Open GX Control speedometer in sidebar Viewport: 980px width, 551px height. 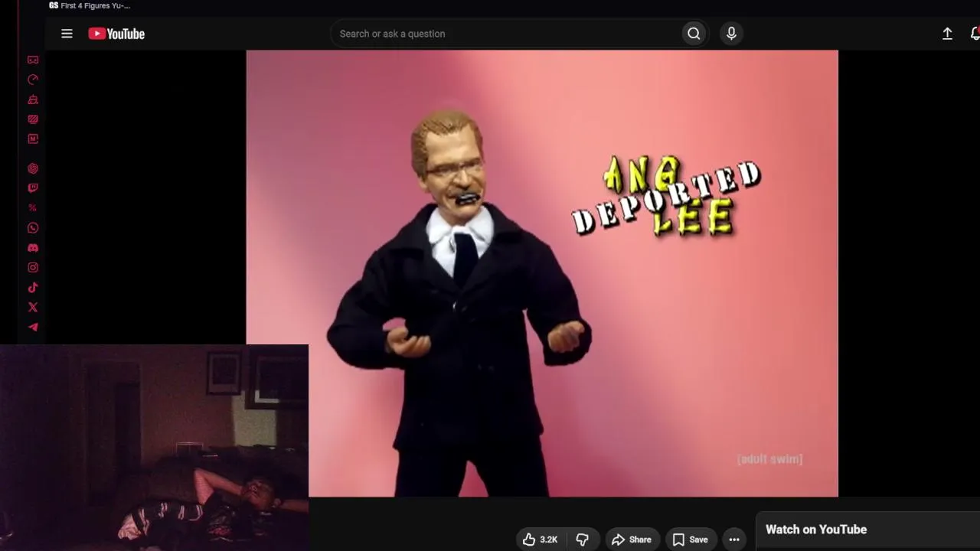coord(33,80)
